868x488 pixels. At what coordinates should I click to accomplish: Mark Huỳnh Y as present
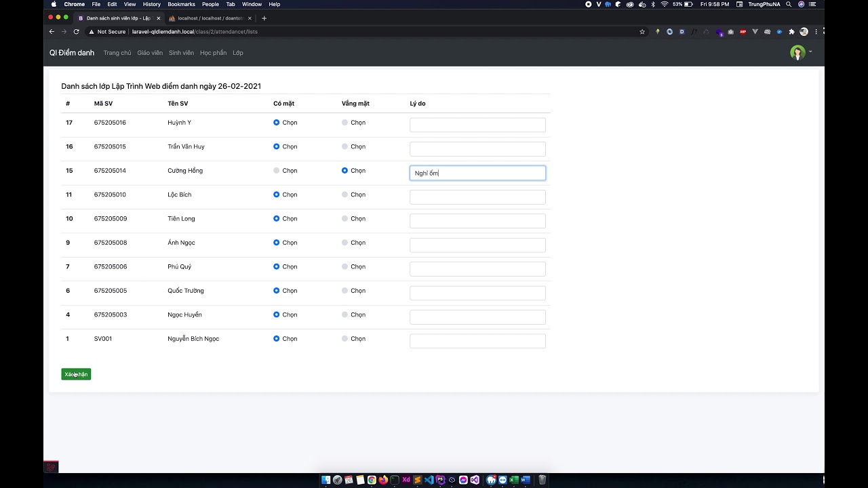coord(276,123)
